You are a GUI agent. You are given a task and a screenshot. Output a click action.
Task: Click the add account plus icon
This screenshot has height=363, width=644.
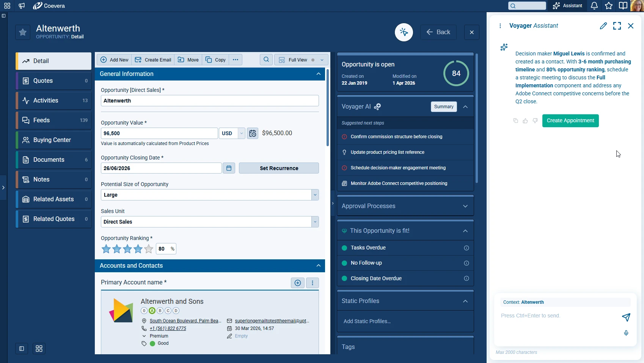tap(298, 283)
